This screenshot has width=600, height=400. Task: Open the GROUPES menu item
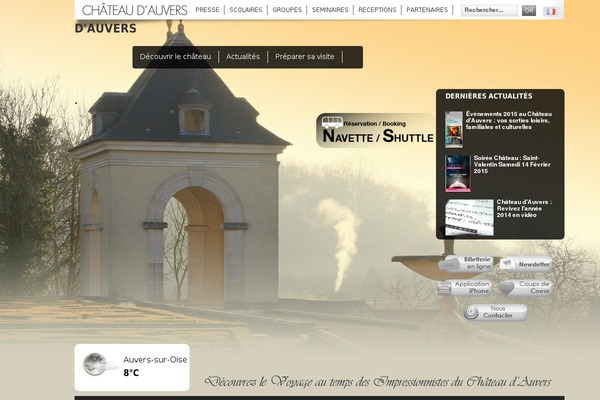287,10
